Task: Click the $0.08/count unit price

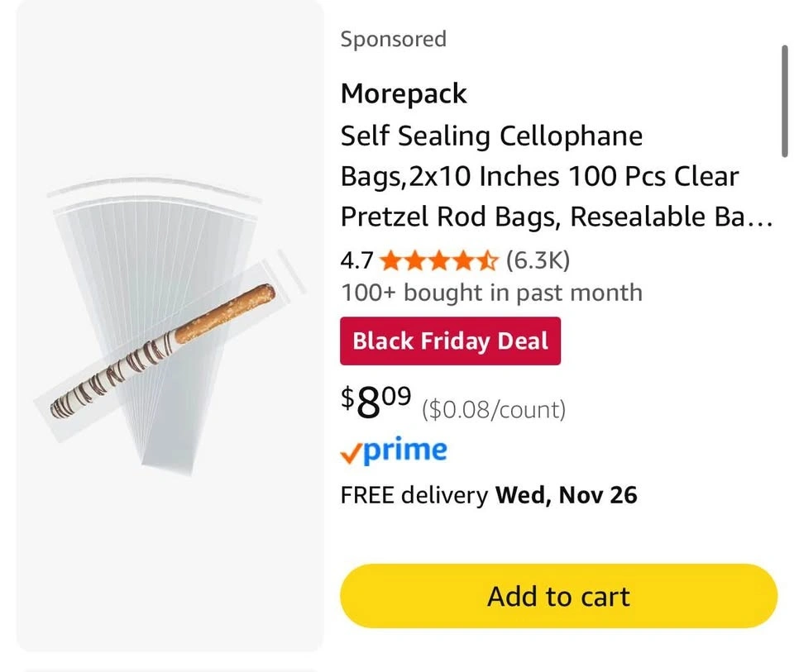Action: click(494, 409)
